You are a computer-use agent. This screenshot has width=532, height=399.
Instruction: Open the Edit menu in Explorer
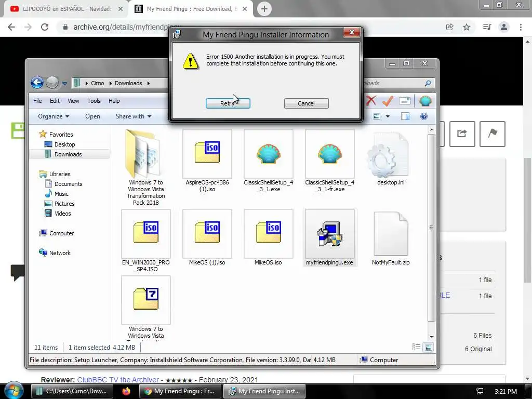point(55,101)
